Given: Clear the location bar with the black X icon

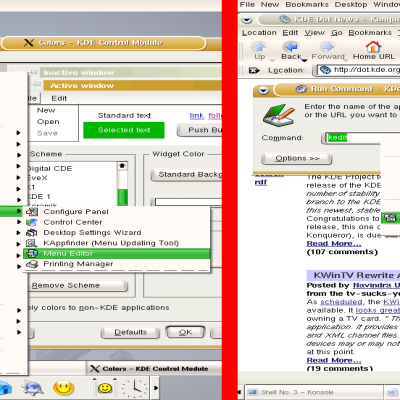Looking at the screenshot, I should coord(254,70).
